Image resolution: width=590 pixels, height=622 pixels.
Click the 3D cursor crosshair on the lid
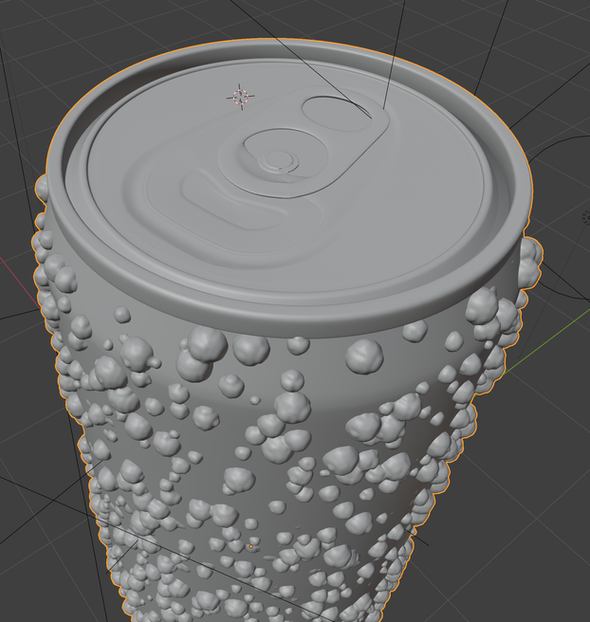pyautogui.click(x=240, y=97)
